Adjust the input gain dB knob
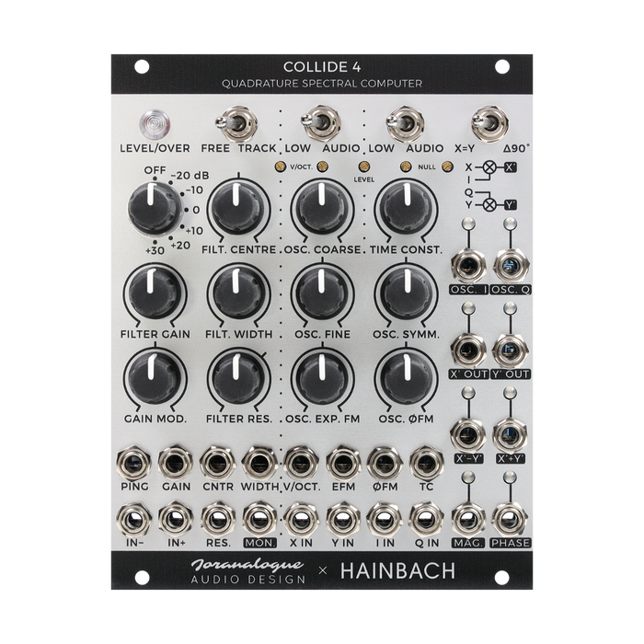This screenshot has height=644, width=644. (x=154, y=208)
